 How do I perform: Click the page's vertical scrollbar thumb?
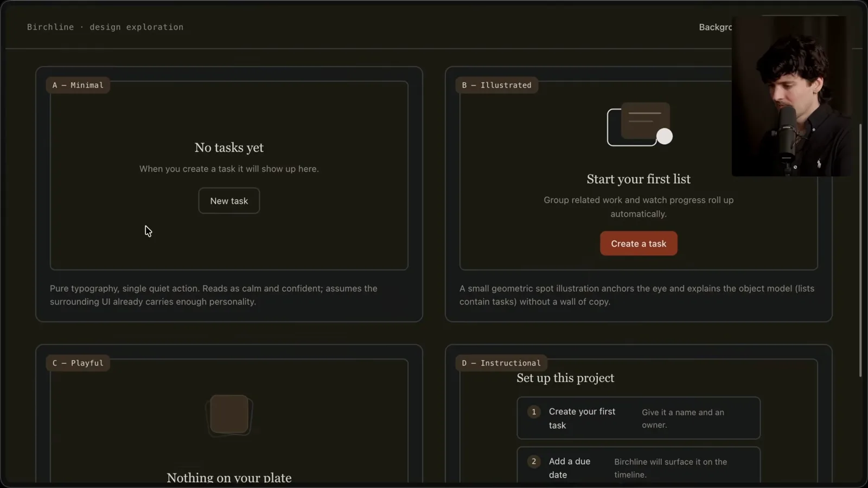[860, 251]
